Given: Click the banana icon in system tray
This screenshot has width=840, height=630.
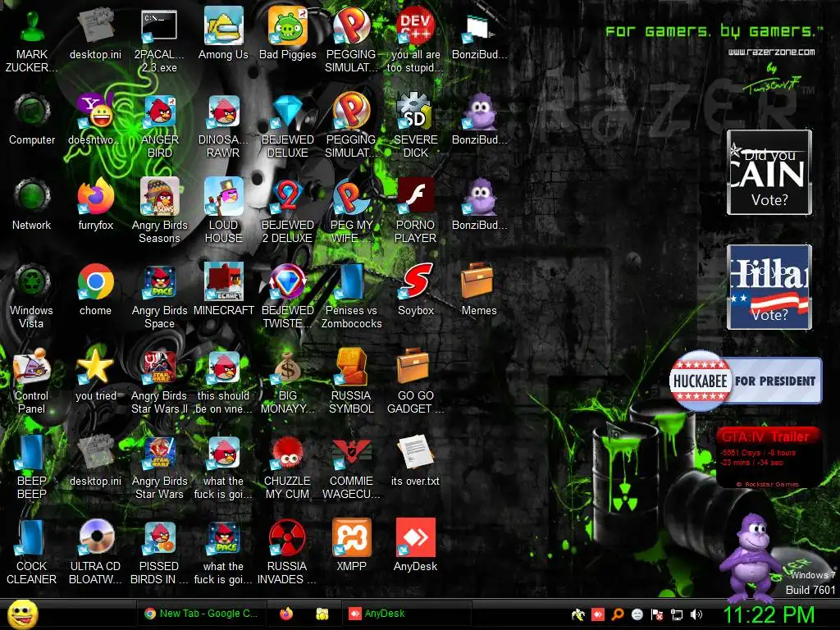Looking at the screenshot, I should coord(577,614).
